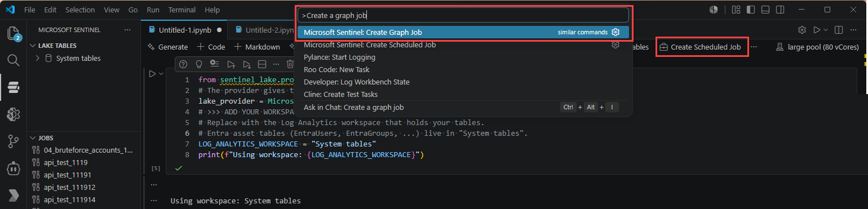This screenshot has width=868, height=209.
Task: Choose Ask in Chat: Create a graph job
Action: tap(463, 107)
